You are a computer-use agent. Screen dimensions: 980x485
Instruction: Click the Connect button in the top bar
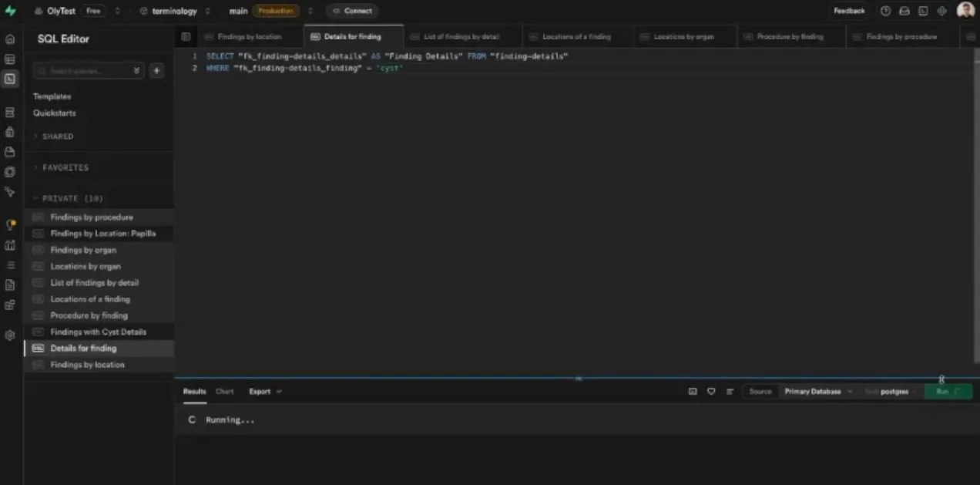352,11
